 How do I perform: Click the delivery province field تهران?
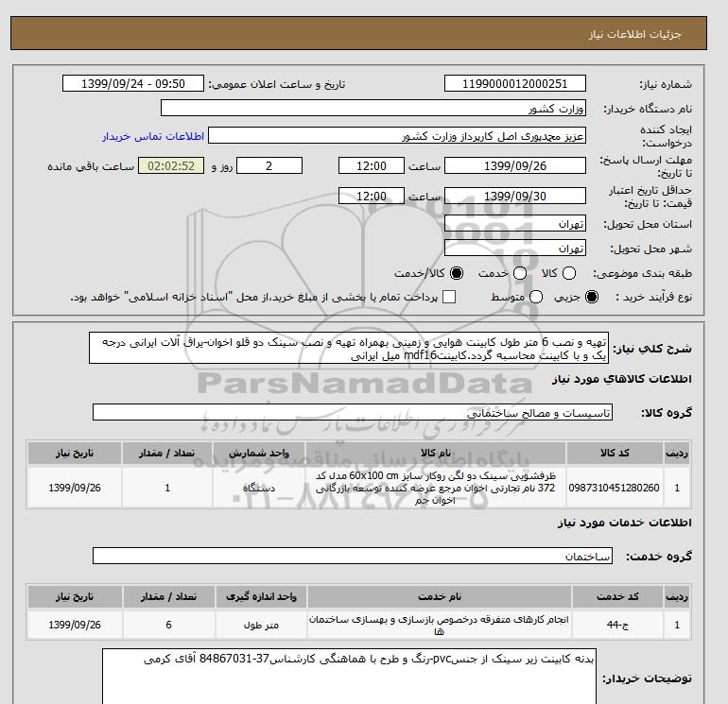pos(515,224)
